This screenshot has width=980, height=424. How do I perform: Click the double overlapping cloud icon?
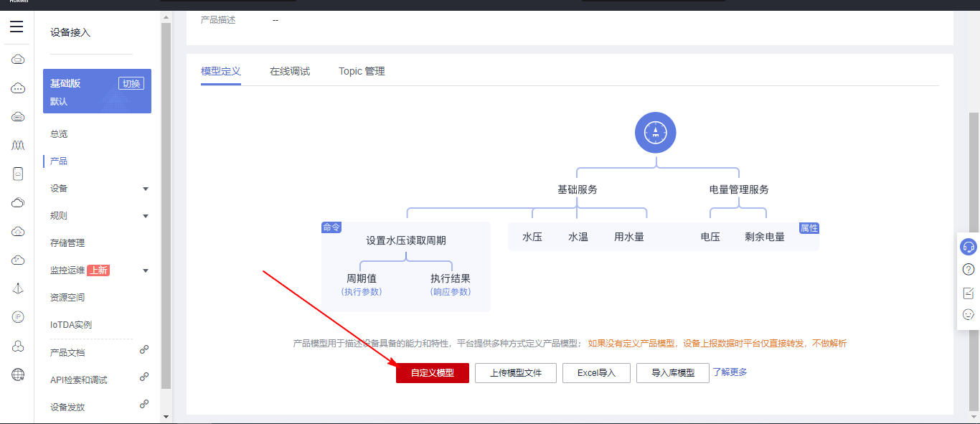[x=18, y=202]
